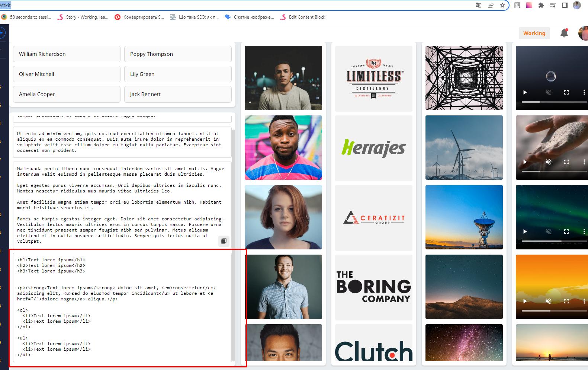The width and height of the screenshot is (588, 370).
Task: Open fullscreen for the aurora video
Action: click(x=566, y=232)
